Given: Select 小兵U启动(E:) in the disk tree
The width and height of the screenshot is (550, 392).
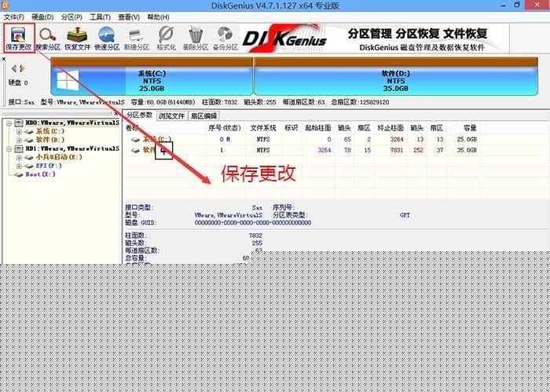Looking at the screenshot, I should pos(59,157).
